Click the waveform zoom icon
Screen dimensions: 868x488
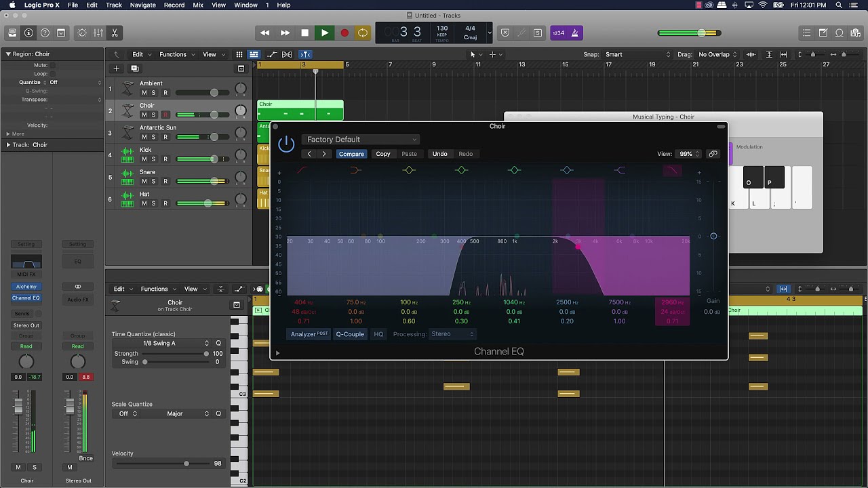click(751, 54)
